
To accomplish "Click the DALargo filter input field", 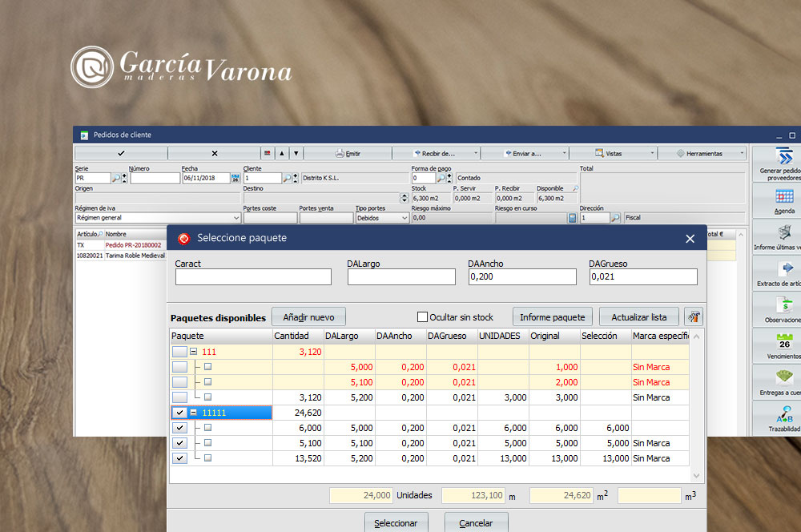I will click(x=401, y=277).
